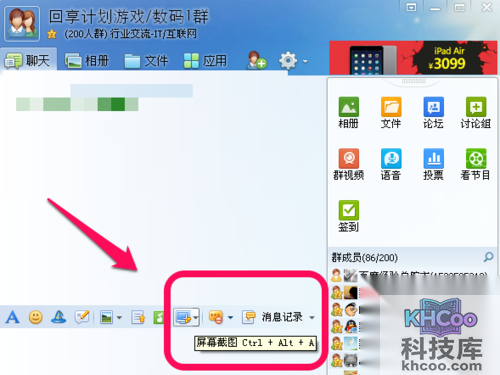Open 消息记录 message history

(282, 317)
